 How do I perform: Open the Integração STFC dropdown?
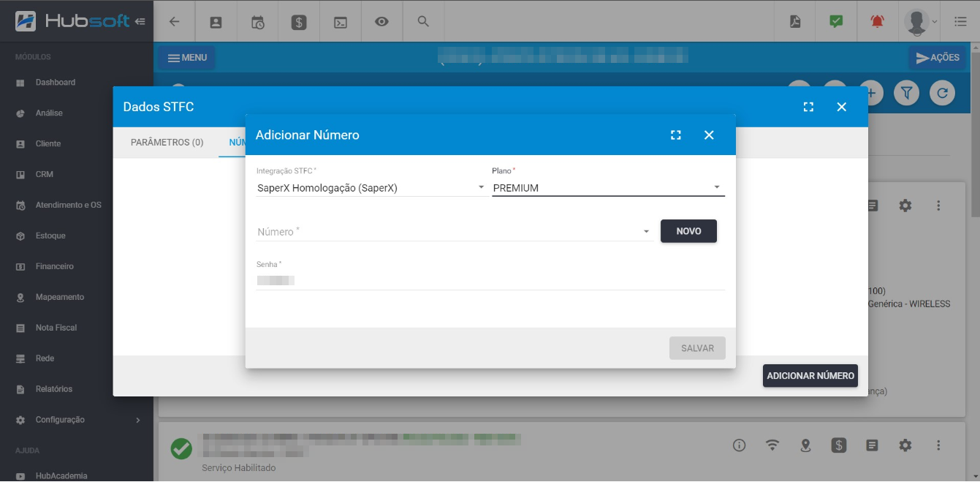click(371, 188)
